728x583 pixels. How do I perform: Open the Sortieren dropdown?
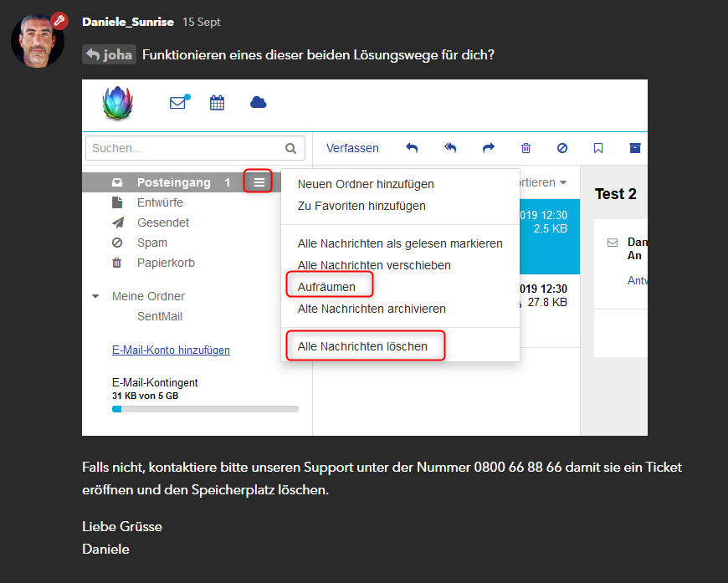tap(542, 182)
